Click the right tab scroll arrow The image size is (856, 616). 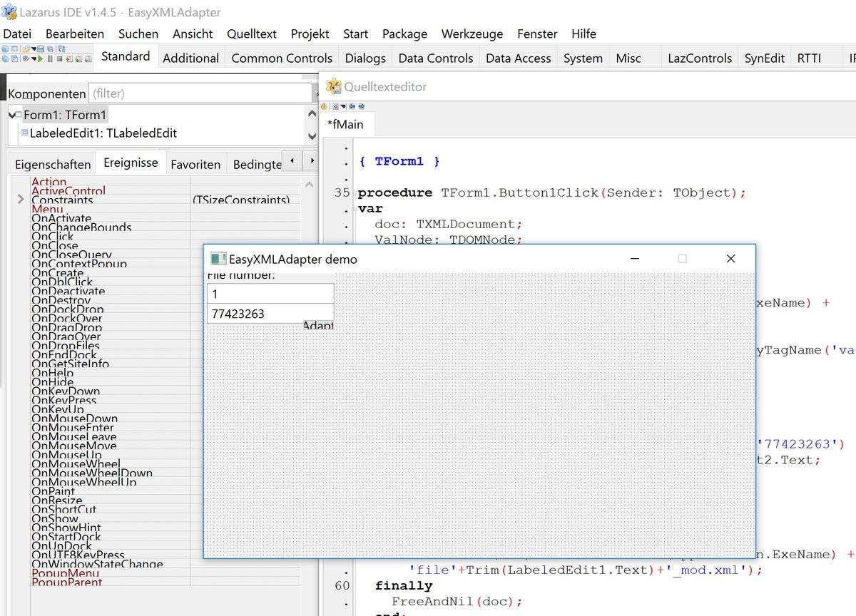310,163
